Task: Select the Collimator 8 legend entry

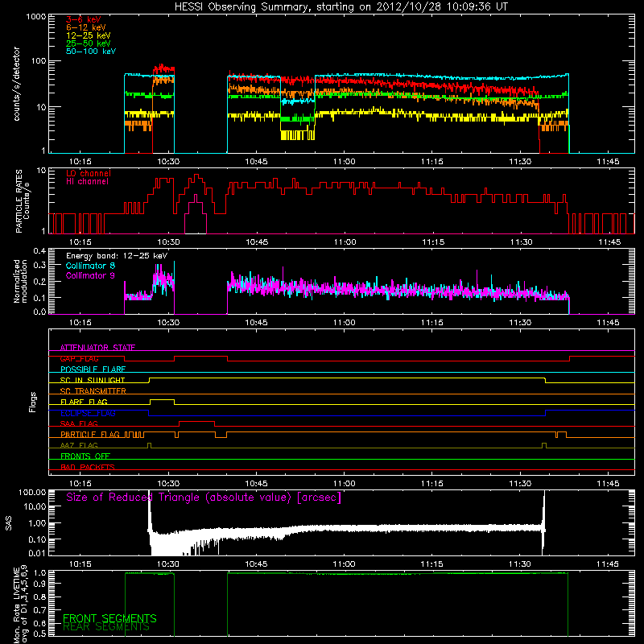Action: [90, 266]
